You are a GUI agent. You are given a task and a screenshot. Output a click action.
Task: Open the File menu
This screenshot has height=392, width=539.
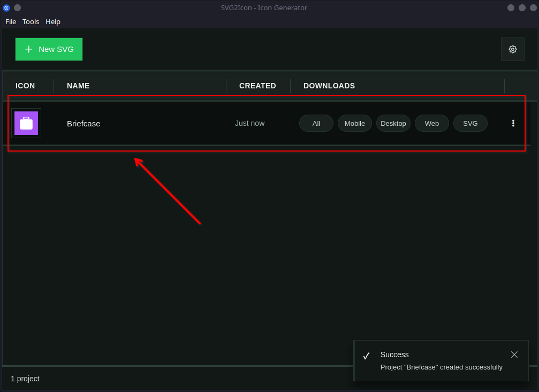tap(11, 21)
